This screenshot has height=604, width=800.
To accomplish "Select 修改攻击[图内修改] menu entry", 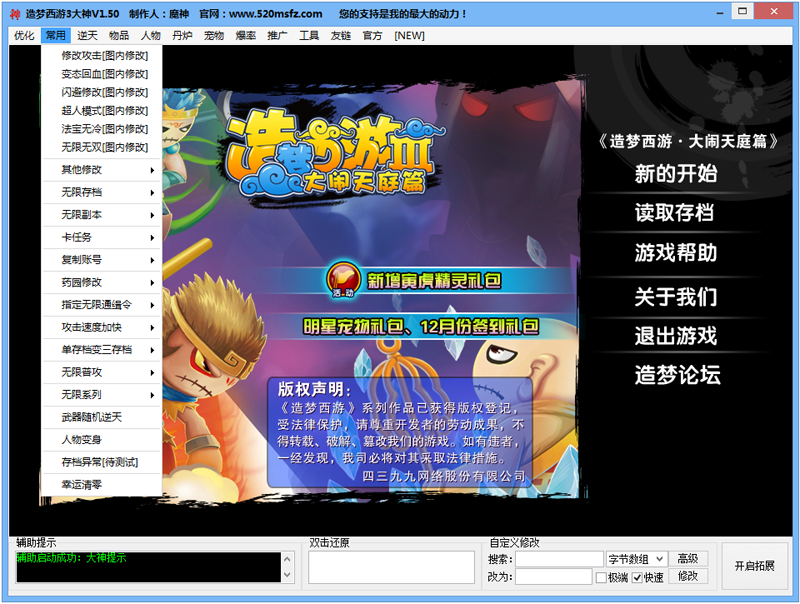I will tap(102, 55).
